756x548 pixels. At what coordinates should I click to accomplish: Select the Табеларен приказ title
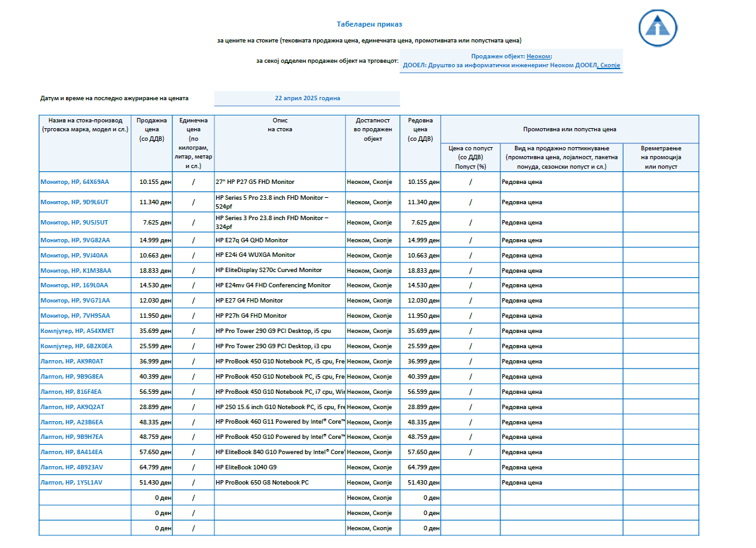369,24
